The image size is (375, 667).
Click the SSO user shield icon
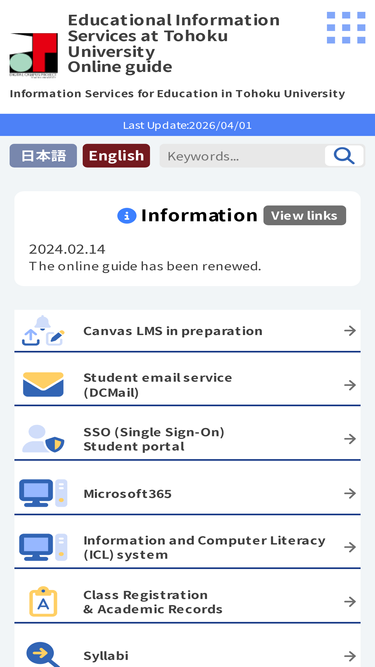[x=43, y=439]
